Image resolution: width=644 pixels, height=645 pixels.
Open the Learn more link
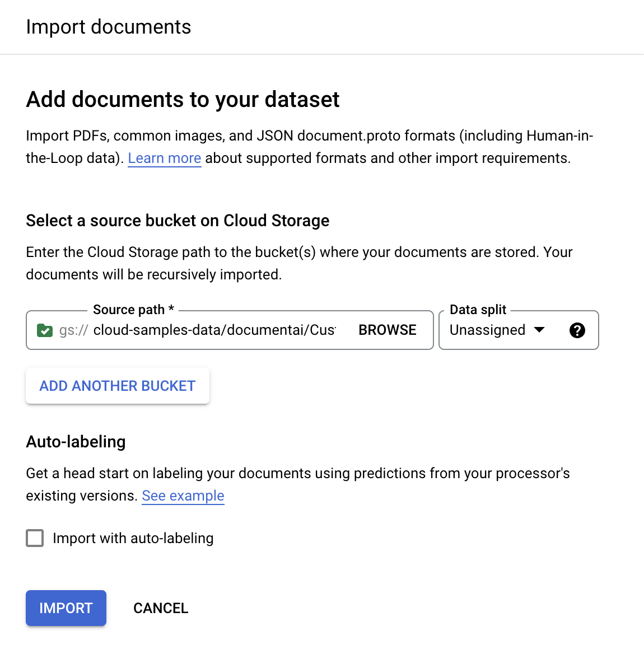(x=164, y=158)
